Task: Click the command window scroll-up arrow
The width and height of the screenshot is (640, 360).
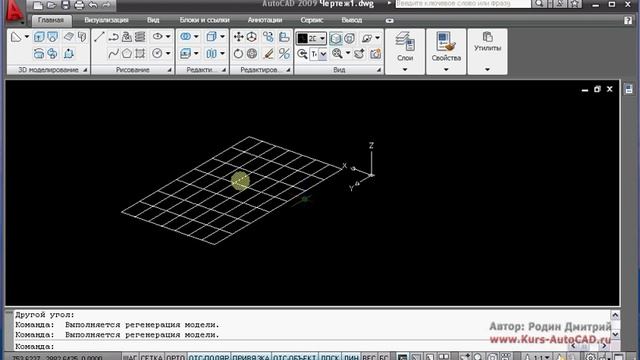Action: point(615,315)
